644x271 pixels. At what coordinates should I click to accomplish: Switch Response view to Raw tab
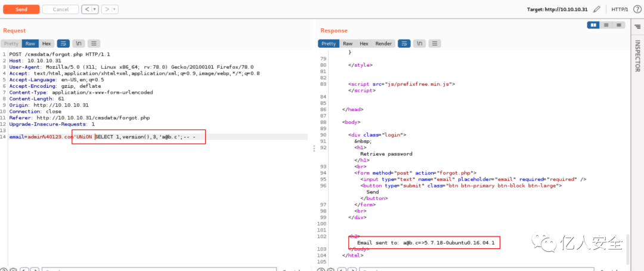click(x=348, y=44)
